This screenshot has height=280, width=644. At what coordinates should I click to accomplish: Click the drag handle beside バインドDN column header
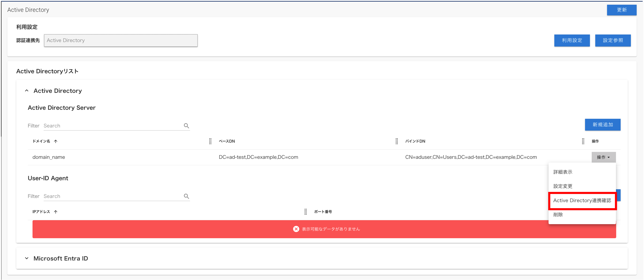[396, 141]
